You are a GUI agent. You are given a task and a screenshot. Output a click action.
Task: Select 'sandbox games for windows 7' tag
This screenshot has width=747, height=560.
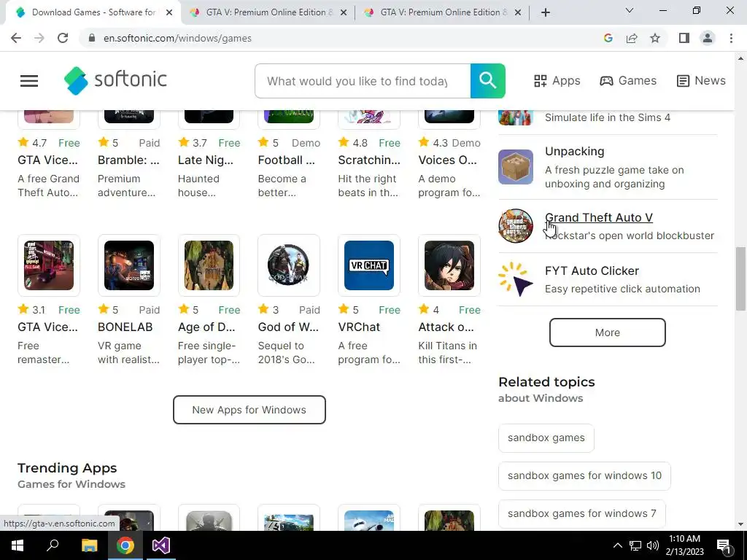tap(581, 514)
